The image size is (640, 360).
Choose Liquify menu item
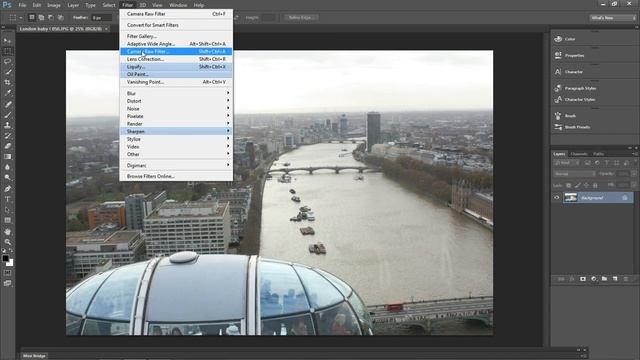coord(176,67)
